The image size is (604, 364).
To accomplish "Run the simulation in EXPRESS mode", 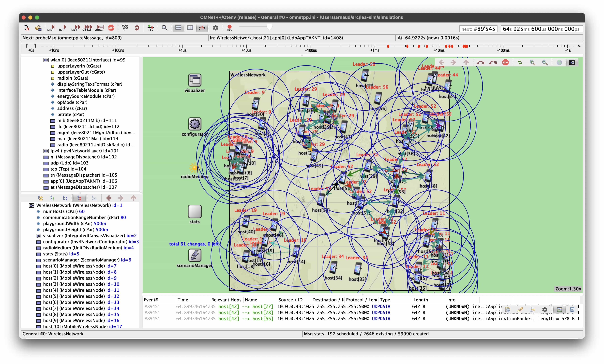I will tap(87, 28).
